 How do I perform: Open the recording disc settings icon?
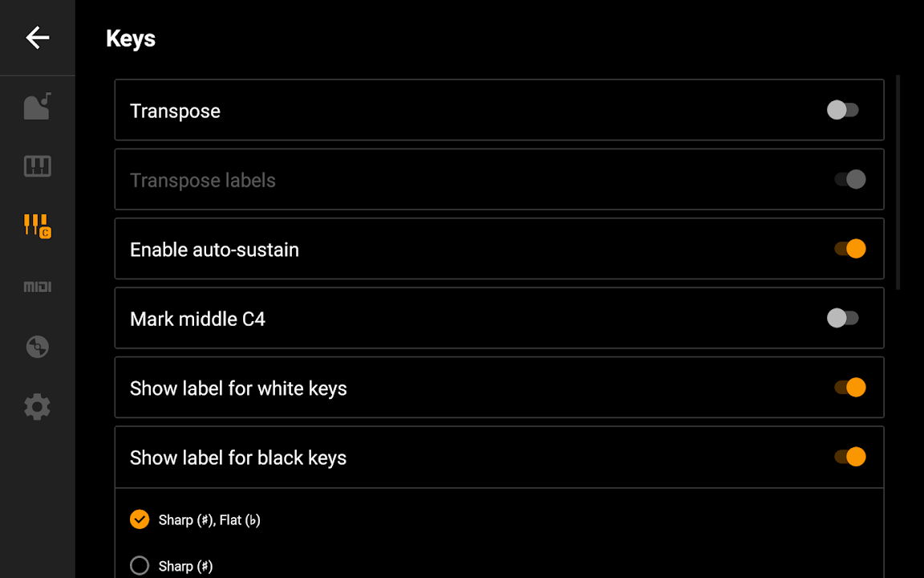point(38,347)
